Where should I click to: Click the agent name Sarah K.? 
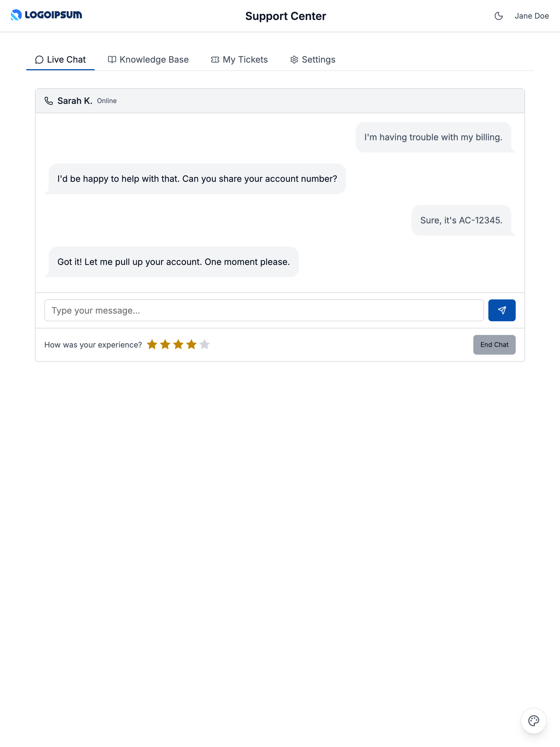pyautogui.click(x=75, y=101)
